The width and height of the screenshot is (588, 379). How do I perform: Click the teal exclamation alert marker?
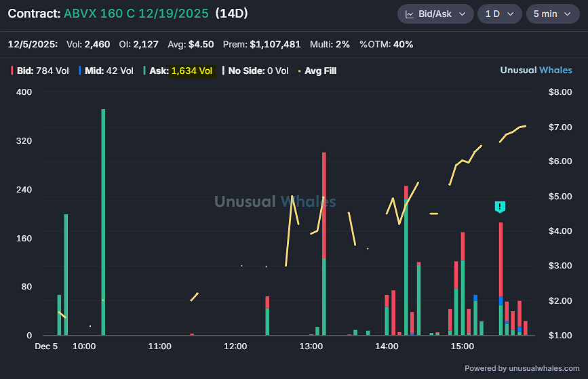[x=500, y=207]
